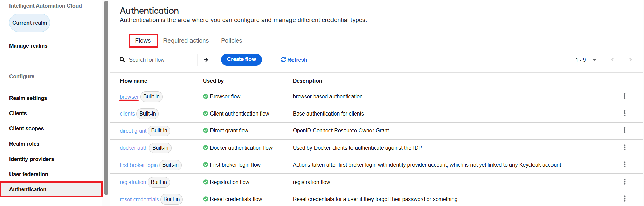The width and height of the screenshot is (644, 206).
Task: Go to next page of flows
Action: [x=630, y=60]
